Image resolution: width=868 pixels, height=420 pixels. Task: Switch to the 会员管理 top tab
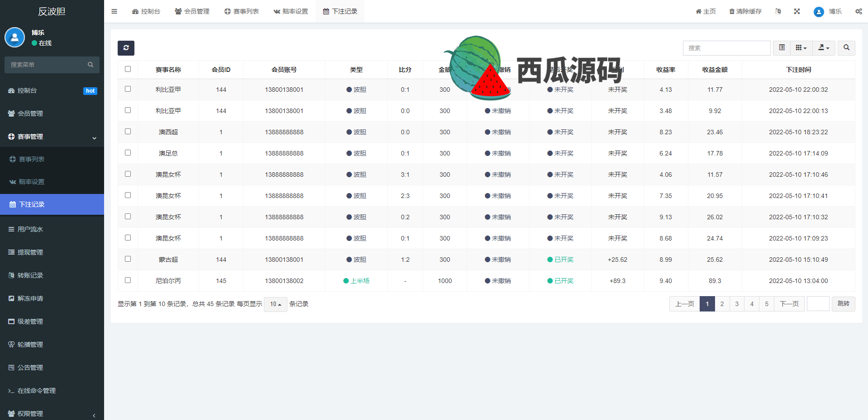pos(192,11)
